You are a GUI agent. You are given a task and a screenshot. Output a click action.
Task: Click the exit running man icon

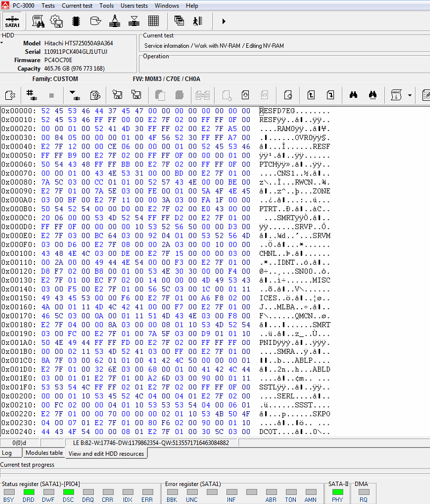[197, 21]
